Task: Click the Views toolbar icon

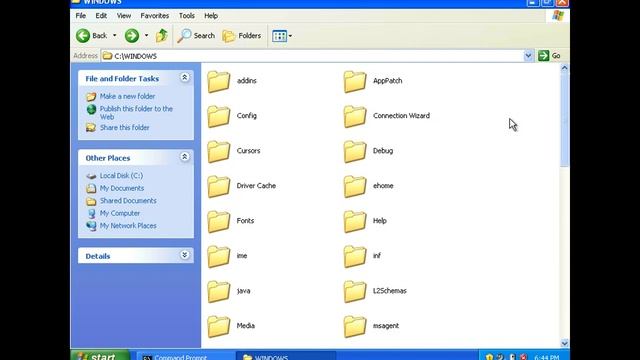Action: (280, 36)
